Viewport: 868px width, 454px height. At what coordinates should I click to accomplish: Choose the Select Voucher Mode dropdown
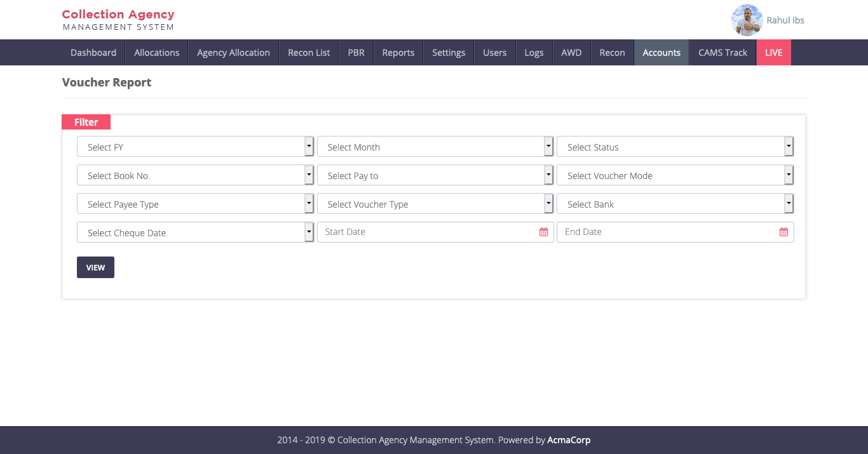(x=675, y=175)
